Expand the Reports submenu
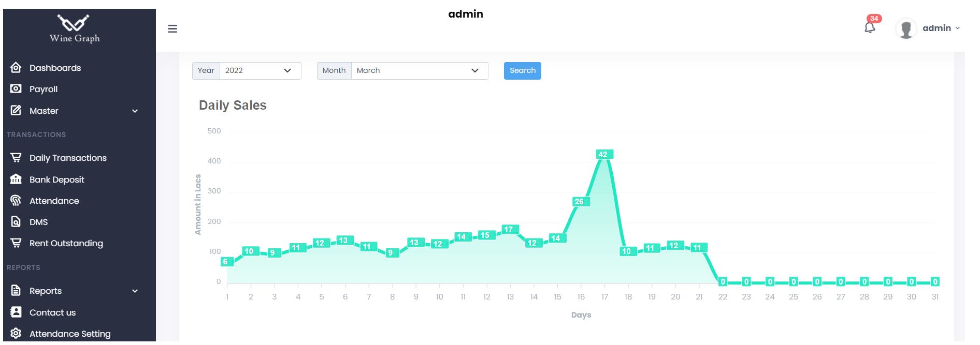Image resolution: width=980 pixels, height=345 pixels. pyautogui.click(x=135, y=291)
